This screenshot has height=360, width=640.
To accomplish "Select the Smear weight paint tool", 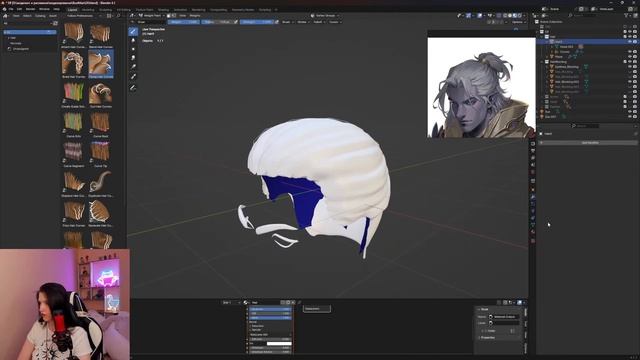I will 133,58.
